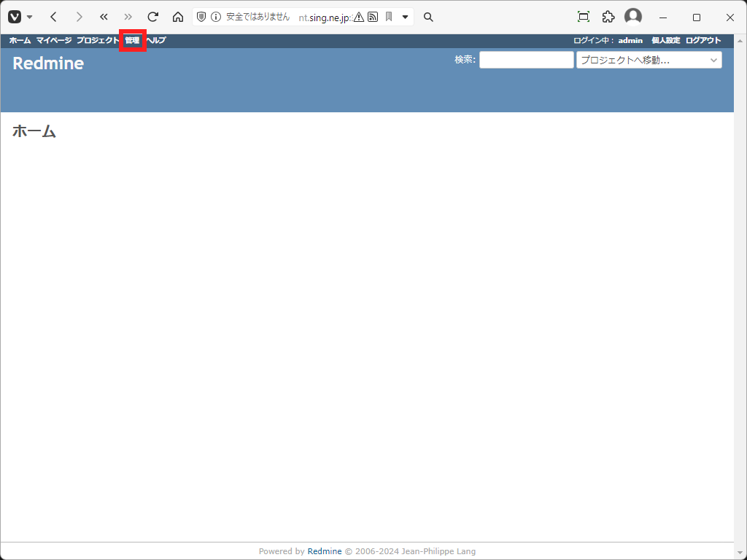Viewport: 747px width, 560px height.
Task: Open the 管理 administration menu
Action: click(132, 41)
